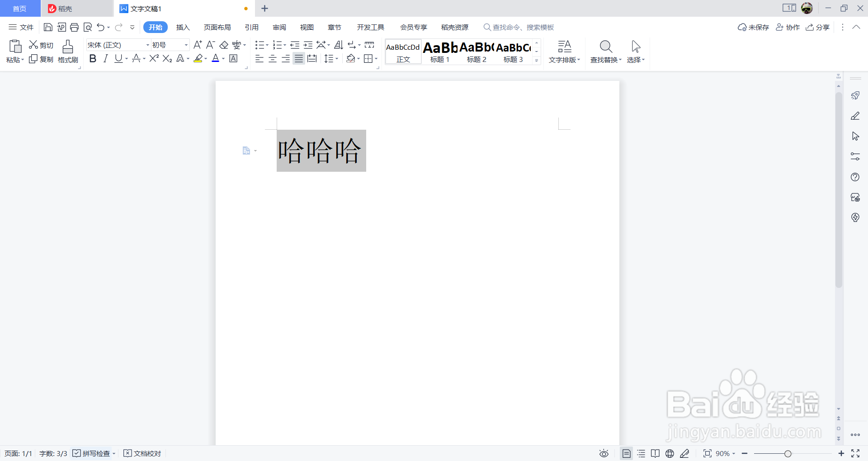868x461 pixels.
Task: Center align the text
Action: [273, 58]
